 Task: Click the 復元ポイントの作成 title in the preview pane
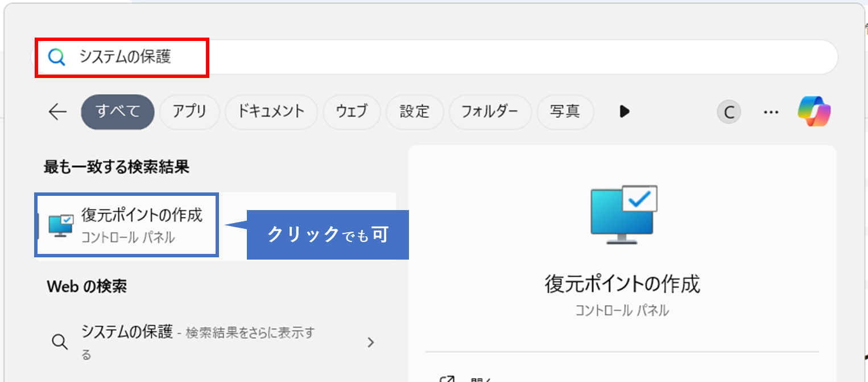[622, 284]
